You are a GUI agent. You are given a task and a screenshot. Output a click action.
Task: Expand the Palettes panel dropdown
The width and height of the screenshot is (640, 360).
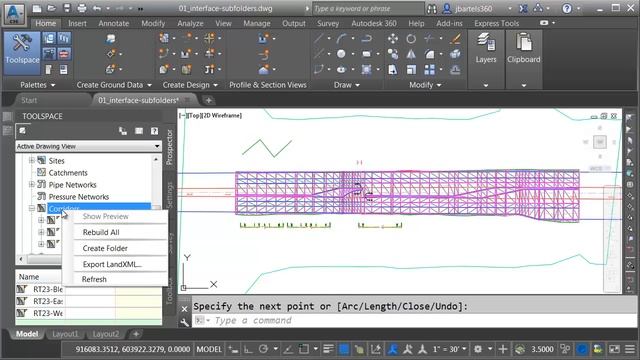pyautogui.click(x=53, y=85)
